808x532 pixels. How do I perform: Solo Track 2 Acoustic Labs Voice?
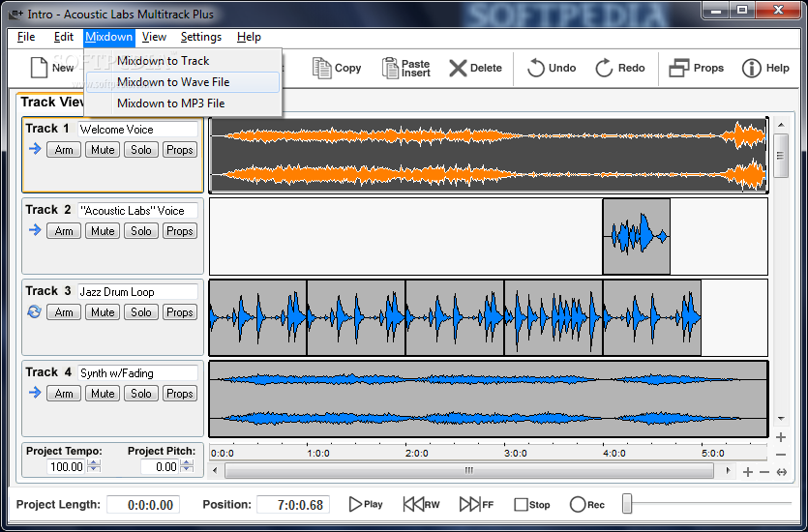[x=141, y=231]
